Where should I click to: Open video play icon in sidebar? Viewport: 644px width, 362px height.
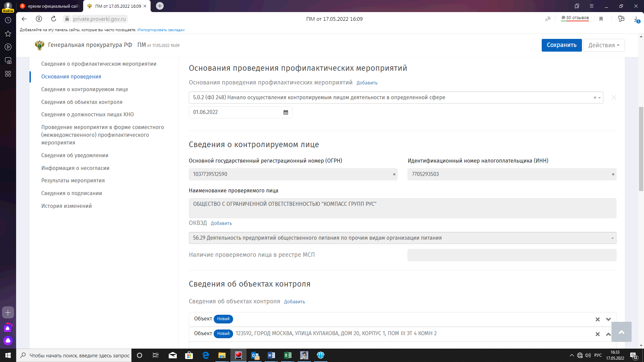(8, 47)
